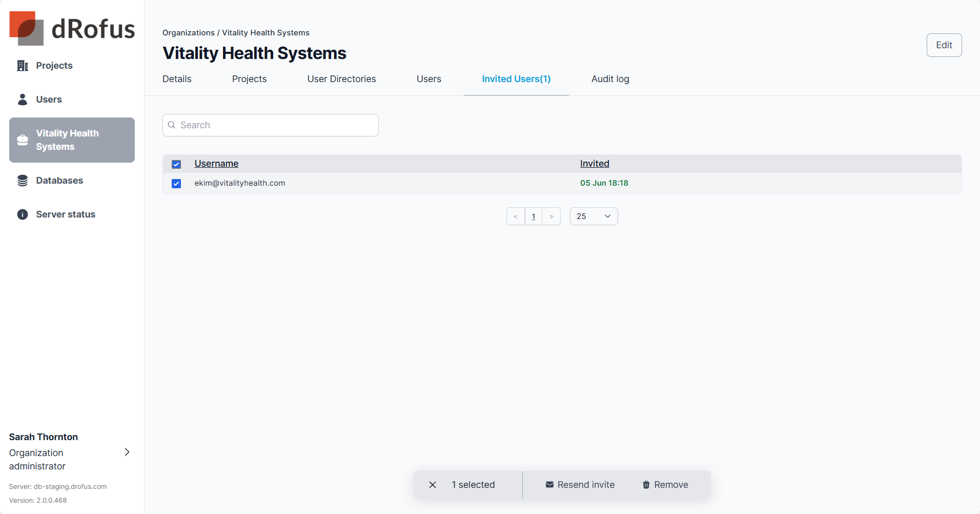The height and width of the screenshot is (514, 980).
Task: Open Projects via building icon in sidebar
Action: click(x=23, y=66)
